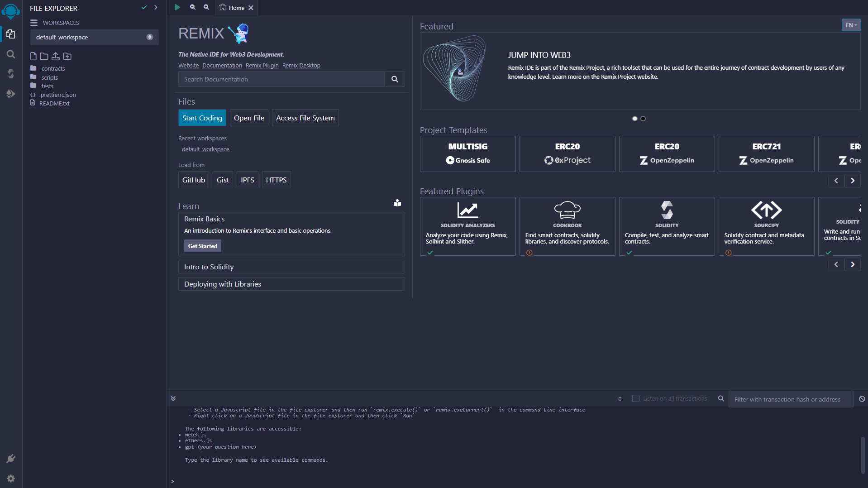
Task: Open the Website link
Action: tap(189, 65)
